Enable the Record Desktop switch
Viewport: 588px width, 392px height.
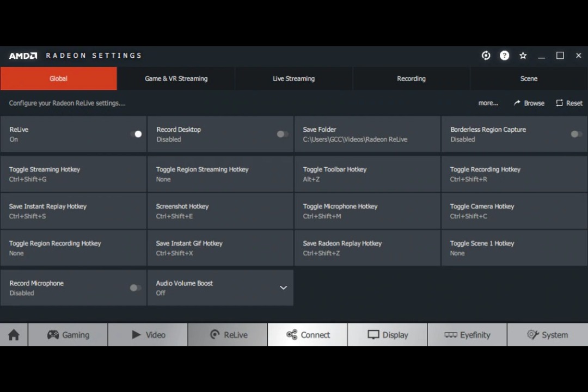click(283, 134)
